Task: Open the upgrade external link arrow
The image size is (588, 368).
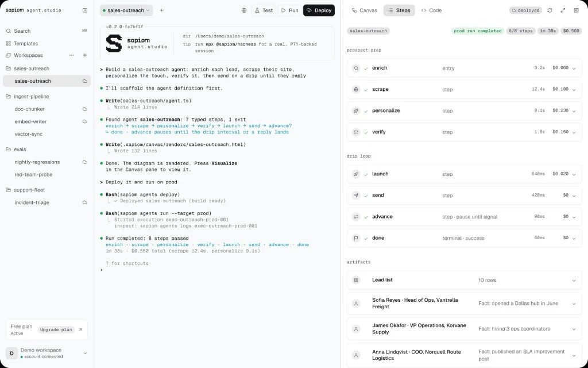Action: [80, 329]
